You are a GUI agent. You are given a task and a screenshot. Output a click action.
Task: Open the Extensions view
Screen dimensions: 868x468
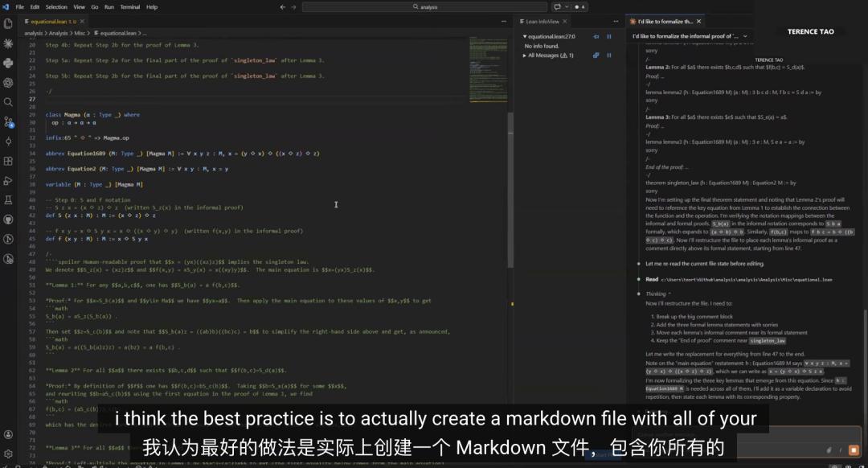tap(8, 160)
